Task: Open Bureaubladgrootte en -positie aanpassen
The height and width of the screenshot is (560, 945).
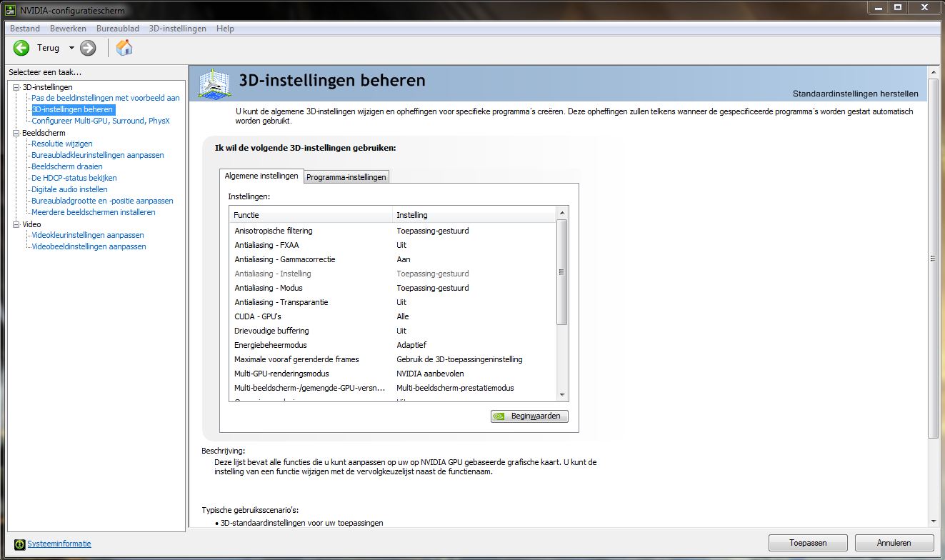Action: [102, 201]
